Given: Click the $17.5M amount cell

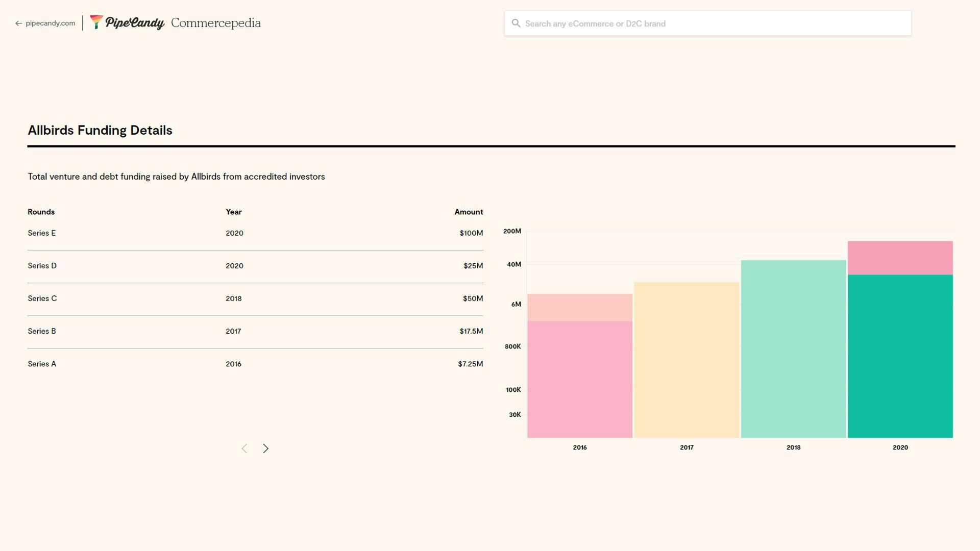Looking at the screenshot, I should click(471, 331).
